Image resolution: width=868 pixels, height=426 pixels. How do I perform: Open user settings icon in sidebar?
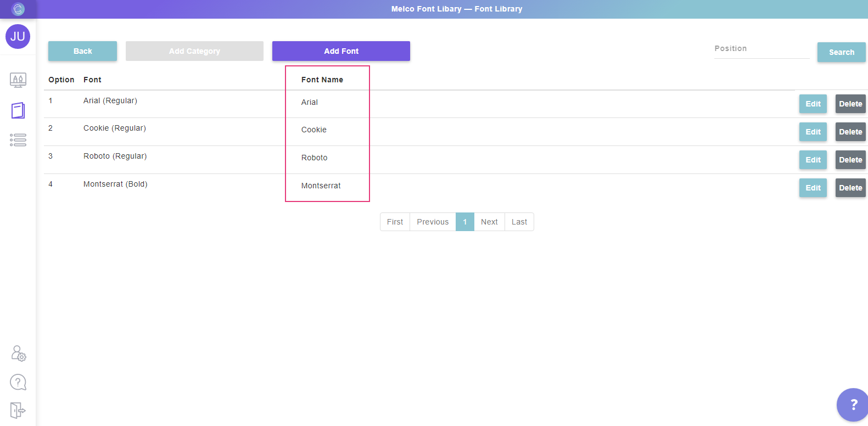click(18, 353)
